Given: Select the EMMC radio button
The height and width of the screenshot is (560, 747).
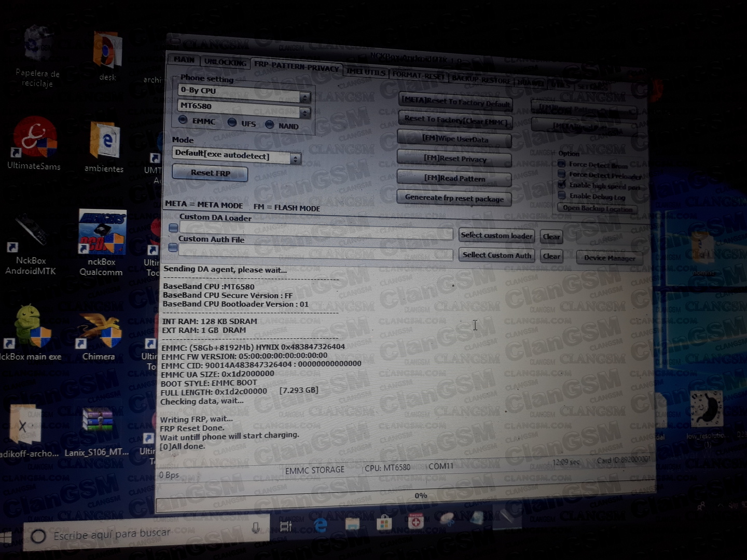Looking at the screenshot, I should 183,120.
